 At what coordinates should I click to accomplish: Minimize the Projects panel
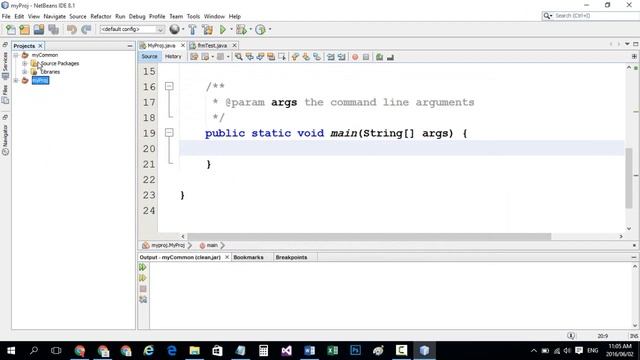130,46
